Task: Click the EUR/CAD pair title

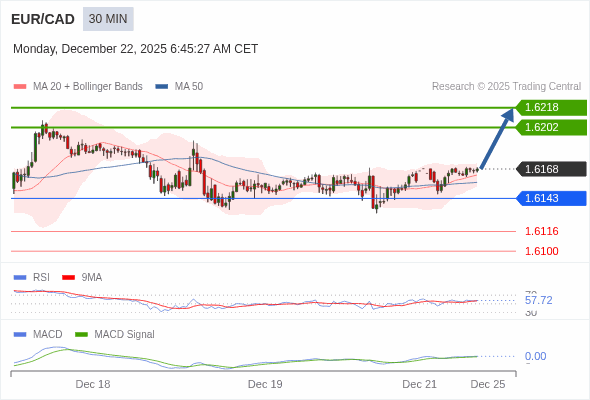Action: 43,19
